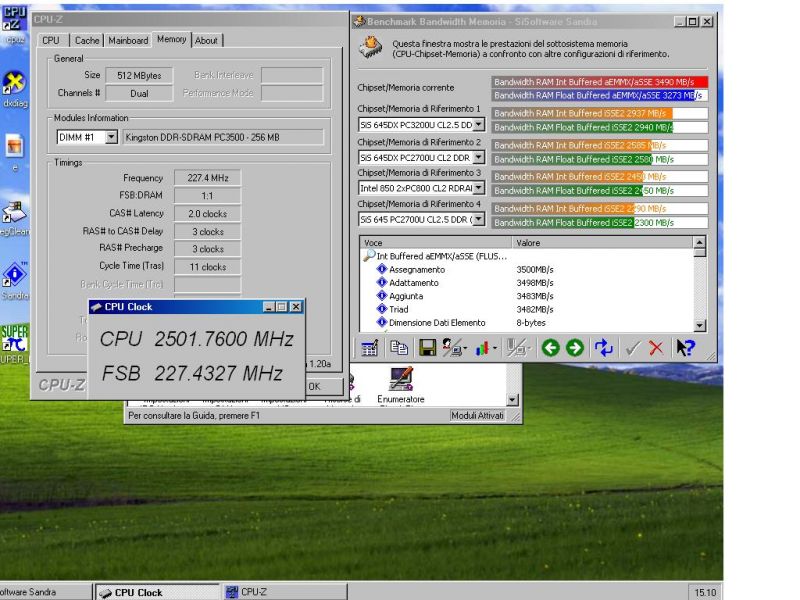The image size is (800, 600).
Task: Click the FSB 227.4327 MHz readout
Action: [x=192, y=373]
